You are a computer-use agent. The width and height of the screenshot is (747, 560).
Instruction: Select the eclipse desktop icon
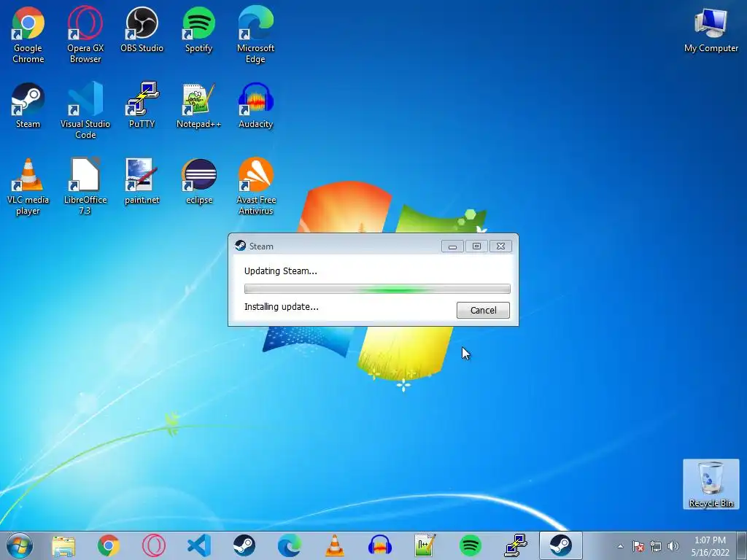coord(198,182)
